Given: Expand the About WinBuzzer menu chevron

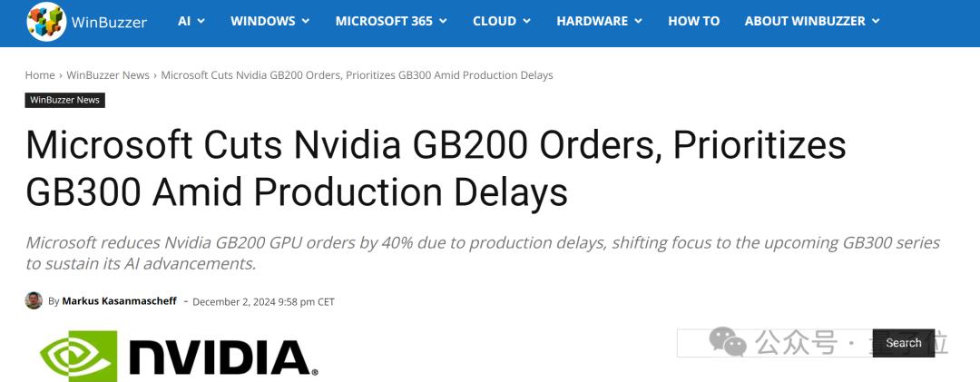Looking at the screenshot, I should point(875,21).
